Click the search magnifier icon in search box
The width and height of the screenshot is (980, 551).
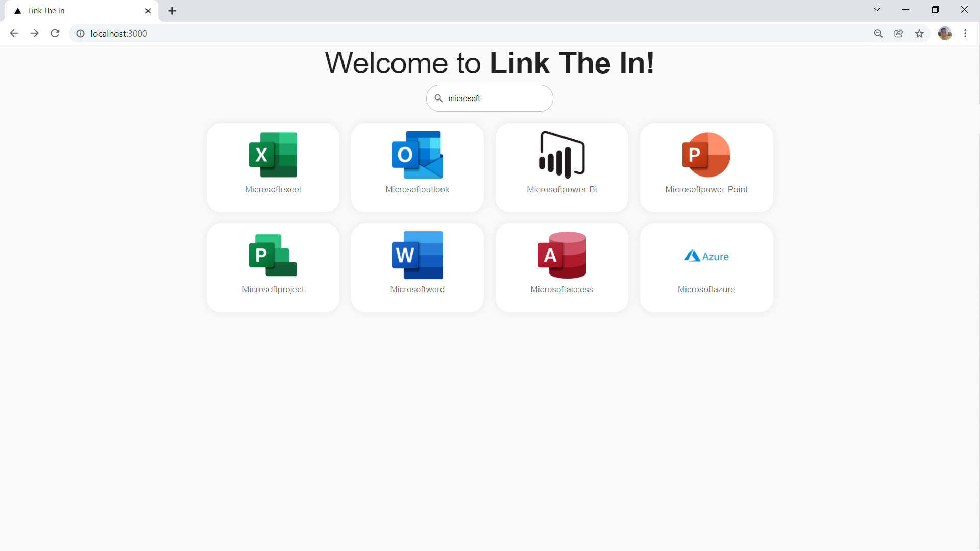tap(438, 98)
